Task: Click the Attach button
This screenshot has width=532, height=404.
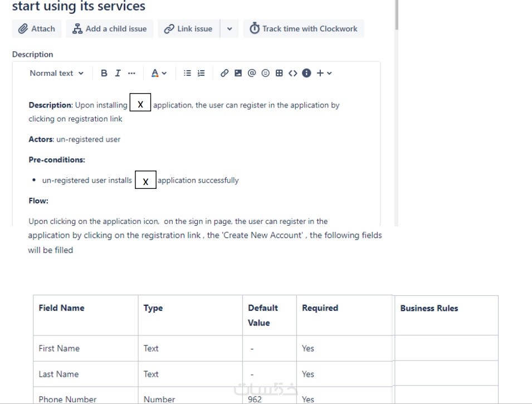Action: tap(37, 29)
